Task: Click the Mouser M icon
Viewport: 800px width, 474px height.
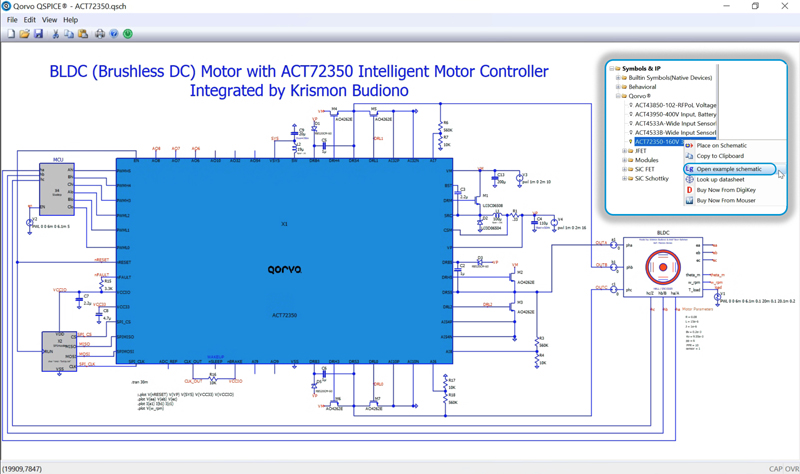Action: pyautogui.click(x=689, y=201)
